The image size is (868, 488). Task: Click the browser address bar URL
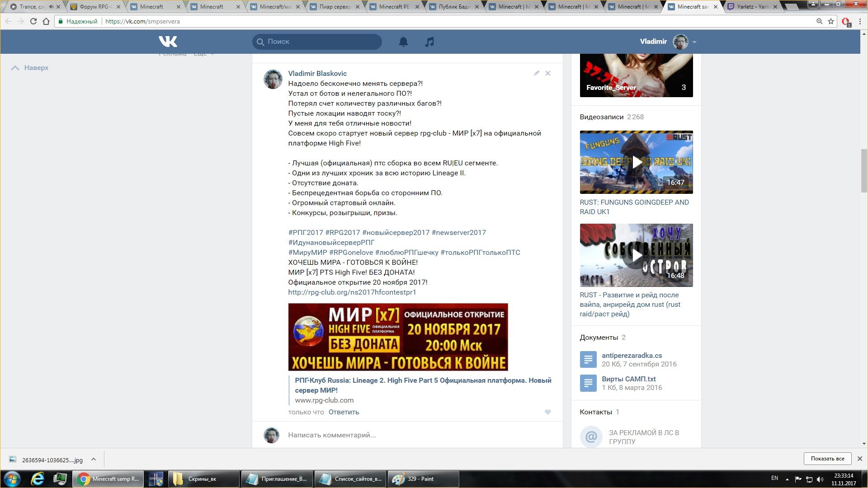pyautogui.click(x=142, y=21)
